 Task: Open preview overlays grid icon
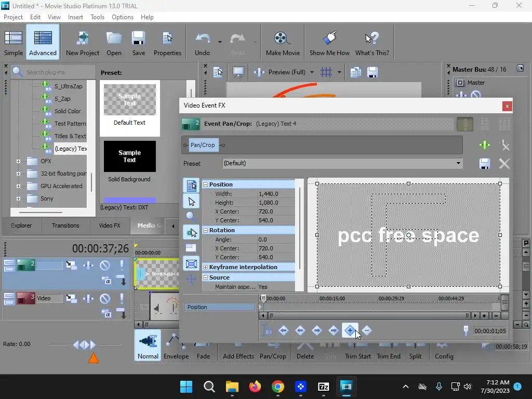point(326,72)
